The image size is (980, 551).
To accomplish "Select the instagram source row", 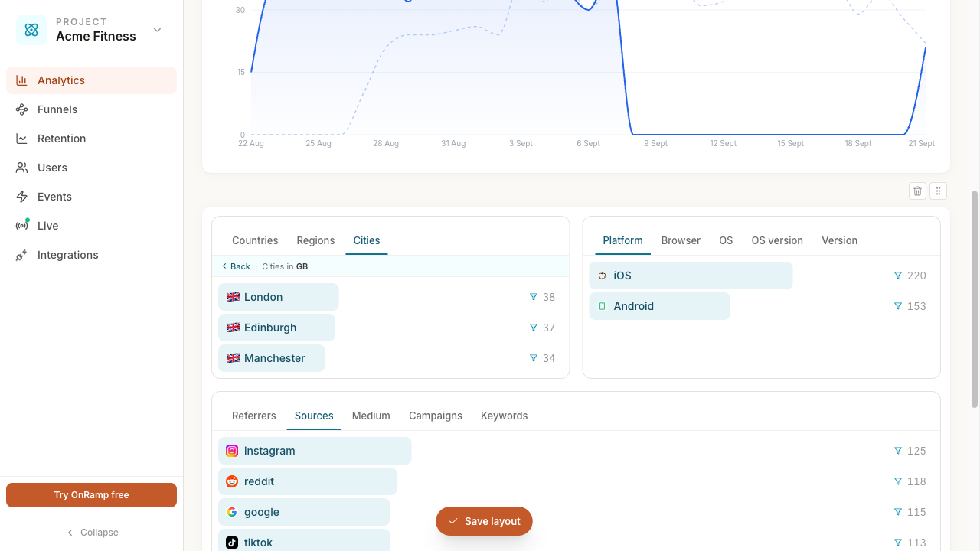I will (x=576, y=451).
